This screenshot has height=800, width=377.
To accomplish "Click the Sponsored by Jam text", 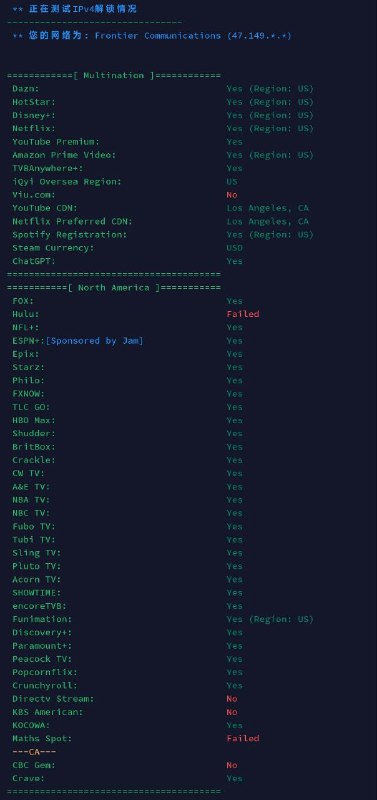I will (94, 341).
